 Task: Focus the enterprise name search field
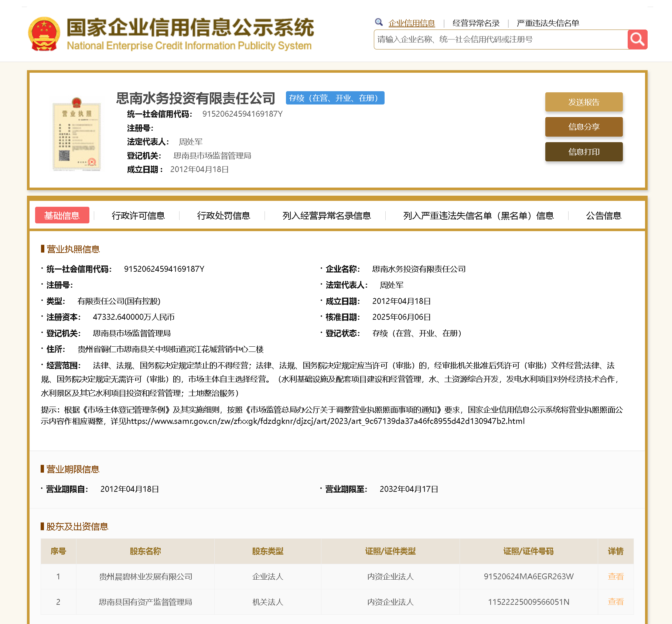click(x=501, y=40)
